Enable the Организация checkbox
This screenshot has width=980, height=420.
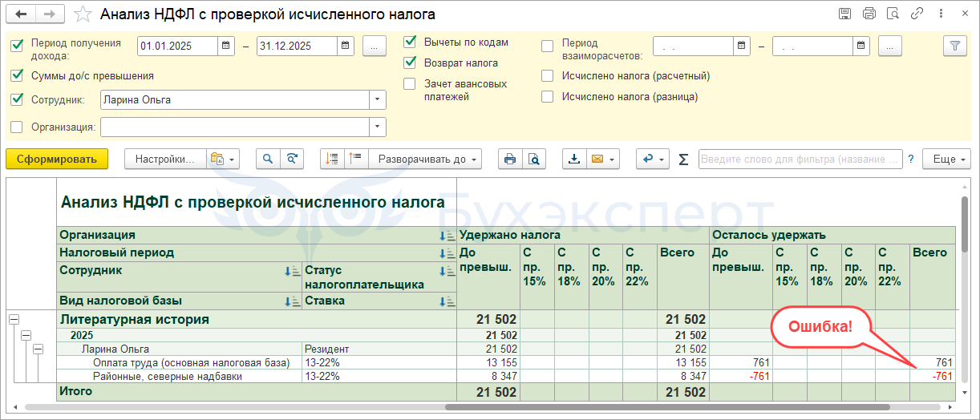[17, 127]
